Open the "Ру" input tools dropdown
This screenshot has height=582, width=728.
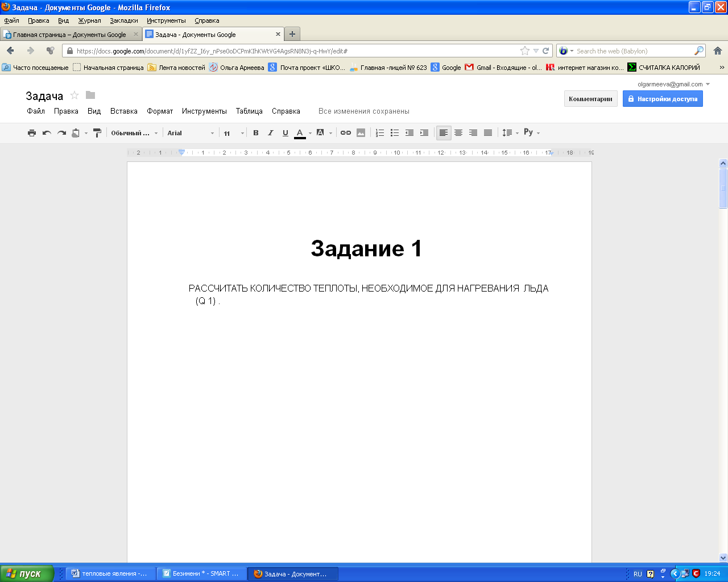point(532,132)
